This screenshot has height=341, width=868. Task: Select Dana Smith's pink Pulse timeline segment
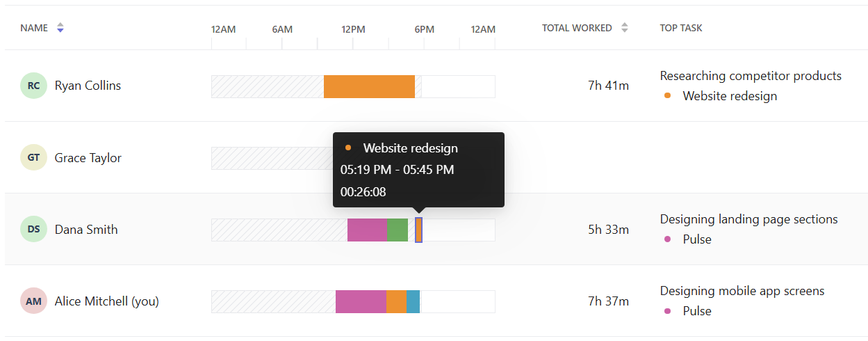367,230
